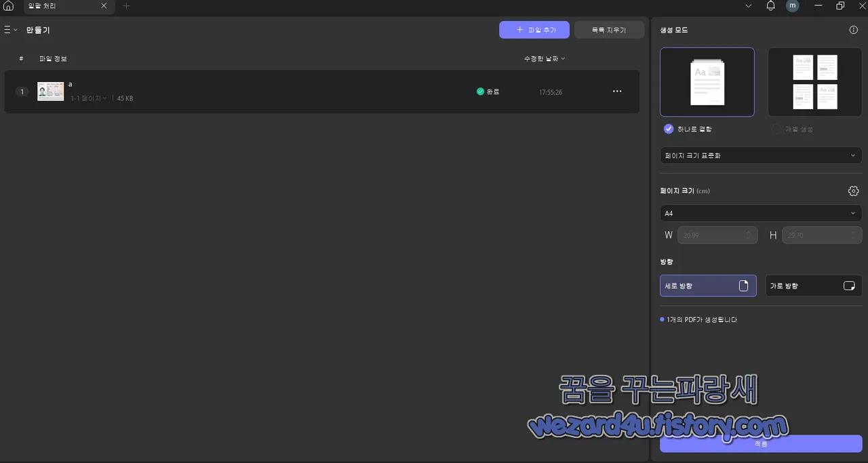Viewport: 868px width, 463px height.
Task: Open the page size settings gear icon
Action: tap(853, 190)
